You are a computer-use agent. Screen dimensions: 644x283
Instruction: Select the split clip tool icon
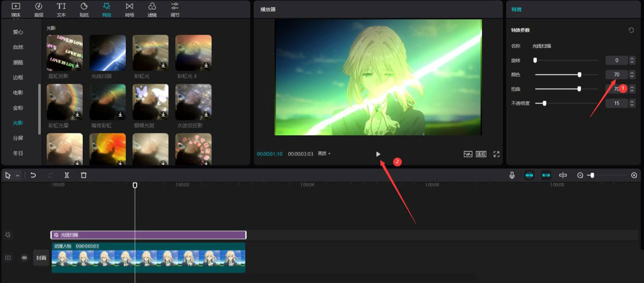click(x=67, y=175)
